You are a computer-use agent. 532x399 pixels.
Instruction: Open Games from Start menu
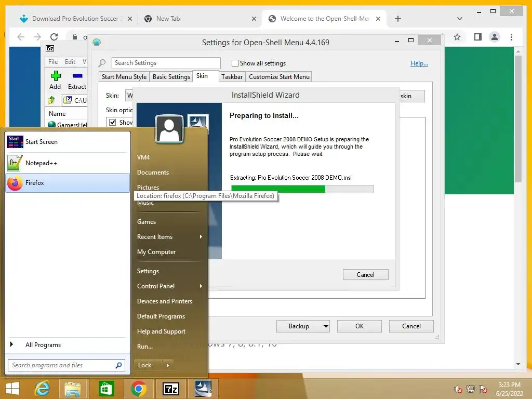(x=147, y=221)
